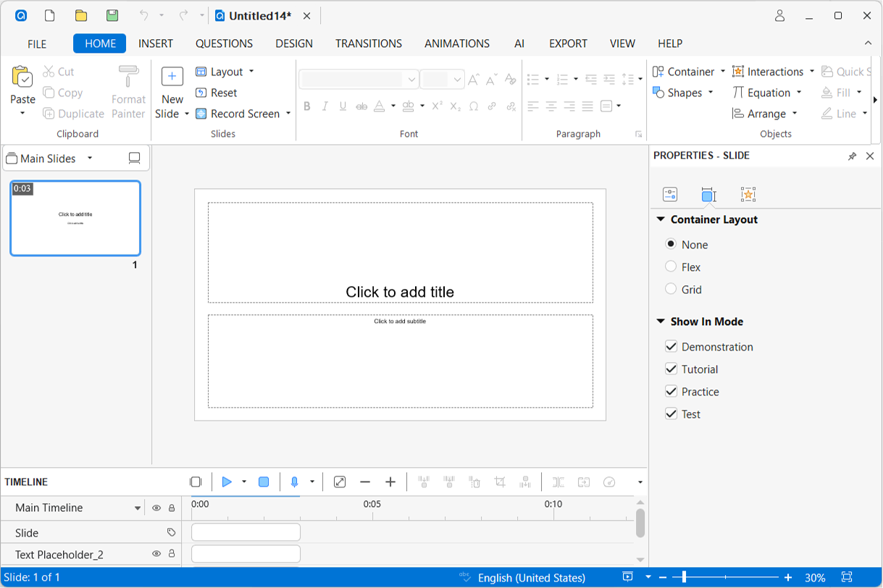This screenshot has height=588, width=883.
Task: Enable superscript formatting
Action: coord(436,106)
